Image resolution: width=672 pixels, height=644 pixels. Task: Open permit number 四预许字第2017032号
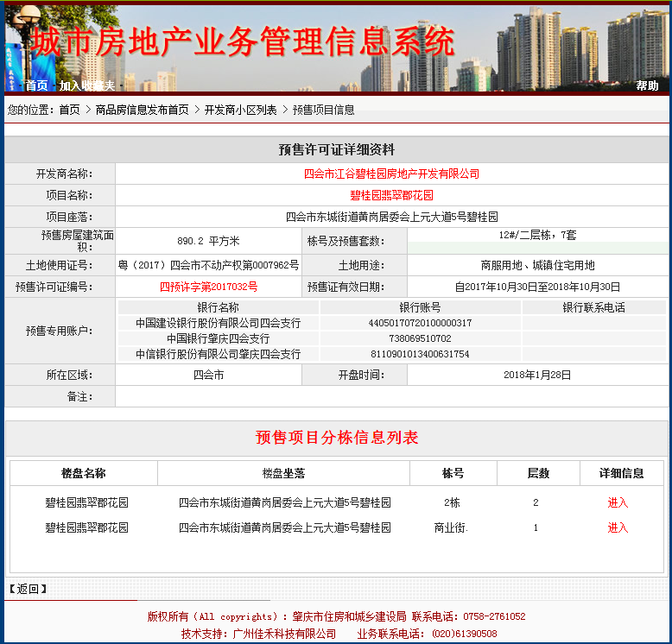(208, 287)
